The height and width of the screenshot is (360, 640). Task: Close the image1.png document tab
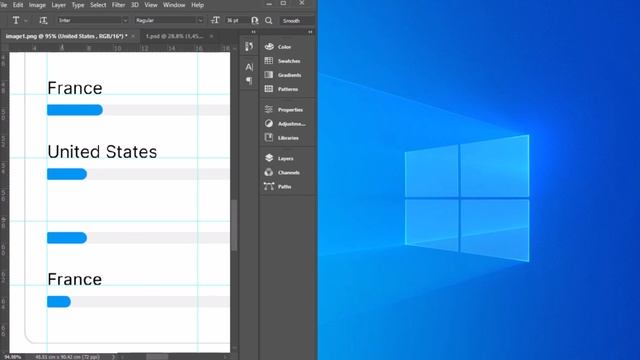tap(133, 36)
